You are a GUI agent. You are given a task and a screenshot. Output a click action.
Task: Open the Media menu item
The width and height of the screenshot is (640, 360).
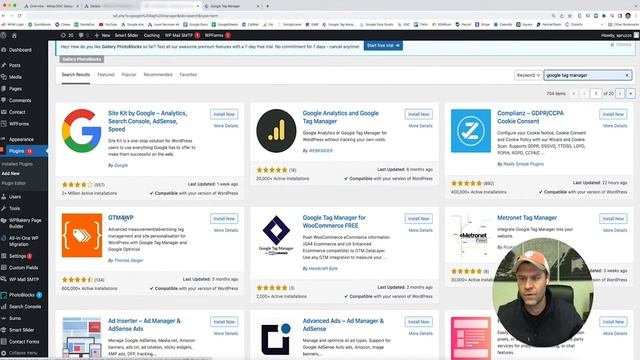click(15, 77)
